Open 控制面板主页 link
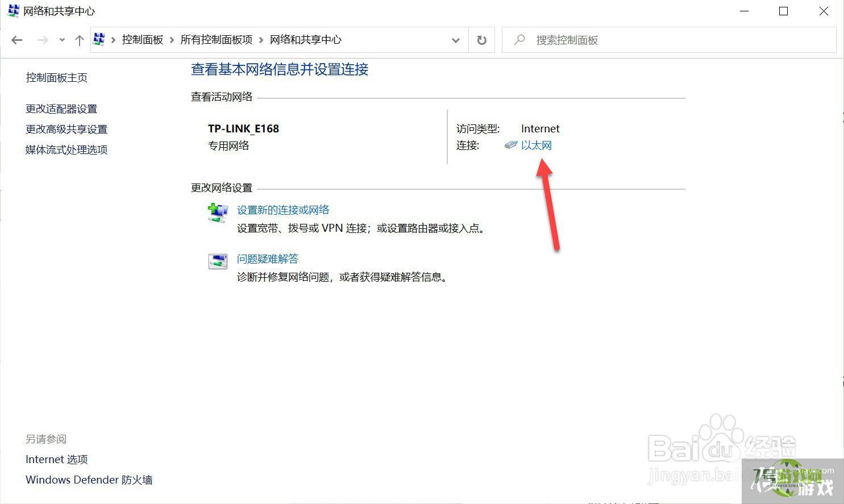The image size is (844, 504). 57,78
